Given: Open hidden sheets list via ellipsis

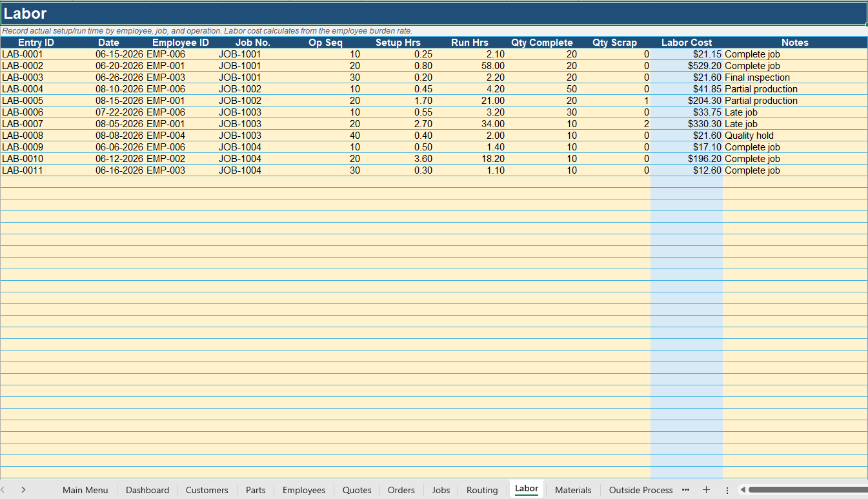Looking at the screenshot, I should pos(685,490).
